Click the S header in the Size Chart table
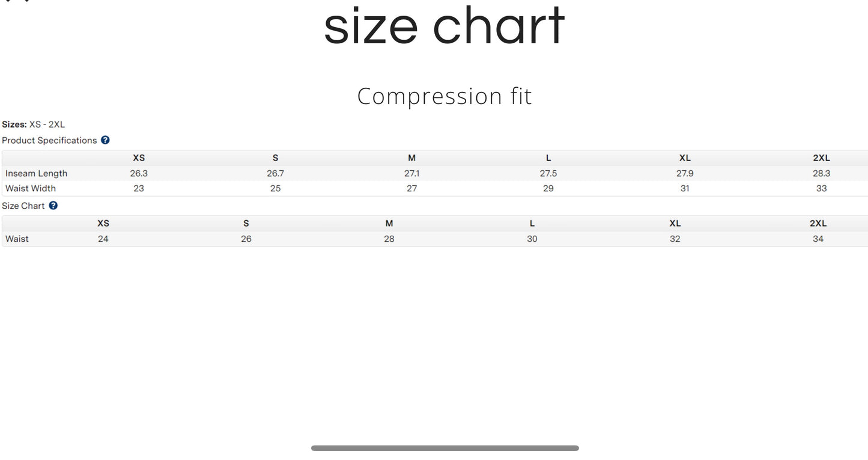Viewport: 868px width, 460px height. pyautogui.click(x=246, y=223)
